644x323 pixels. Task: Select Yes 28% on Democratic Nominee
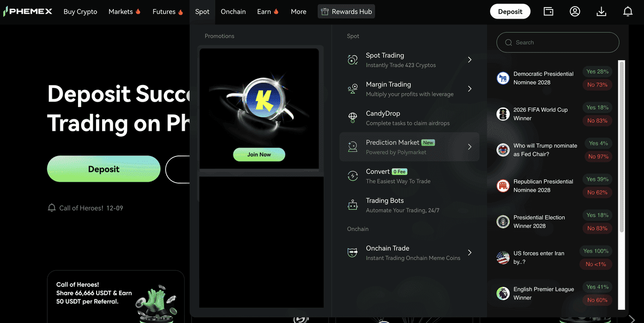pyautogui.click(x=597, y=71)
